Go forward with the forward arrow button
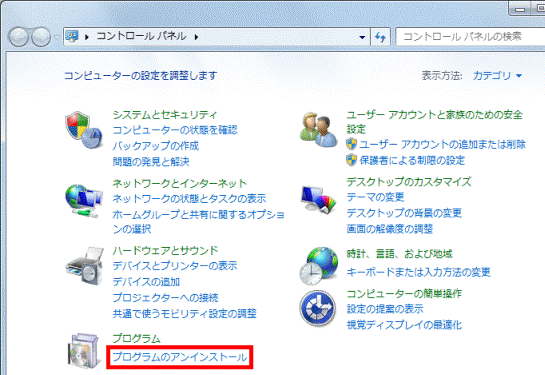 pyautogui.click(x=41, y=37)
